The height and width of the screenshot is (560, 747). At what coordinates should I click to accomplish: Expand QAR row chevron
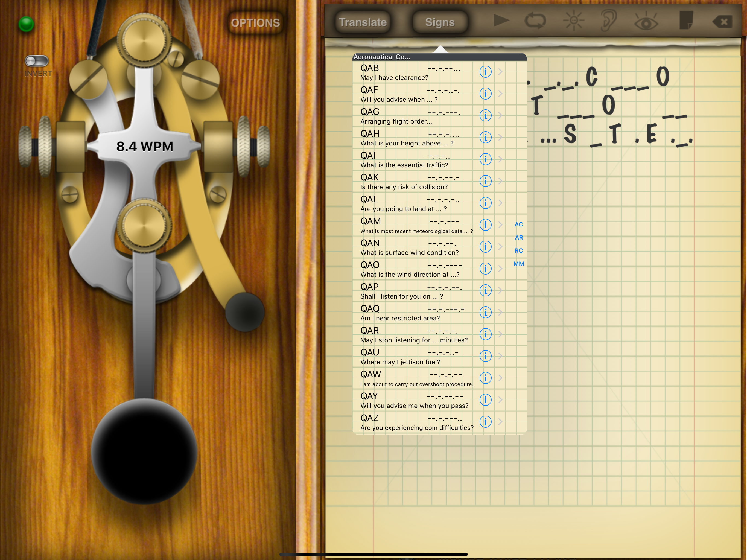(500, 334)
